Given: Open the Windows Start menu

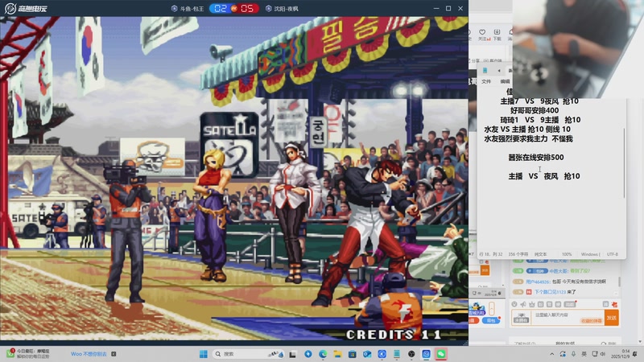Looking at the screenshot, I should (204, 354).
